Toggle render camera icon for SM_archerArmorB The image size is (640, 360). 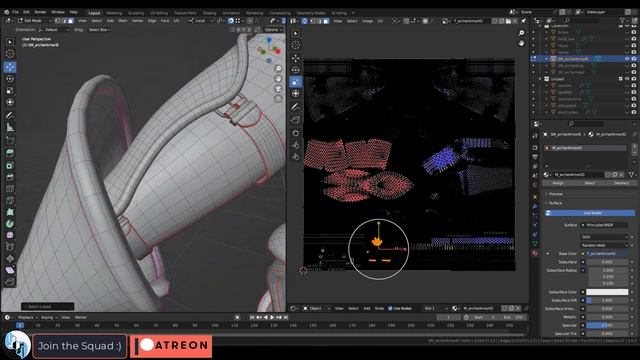(634, 59)
